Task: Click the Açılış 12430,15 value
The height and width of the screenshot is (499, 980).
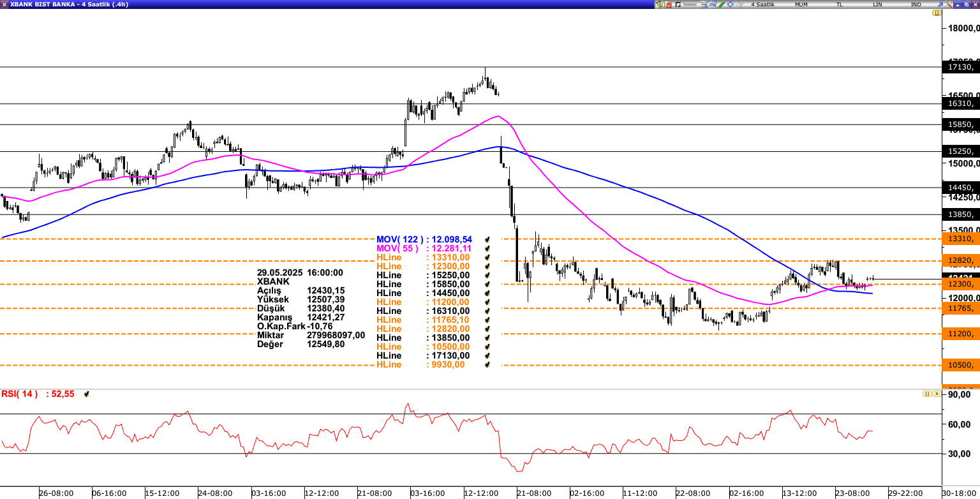Action: [325, 290]
